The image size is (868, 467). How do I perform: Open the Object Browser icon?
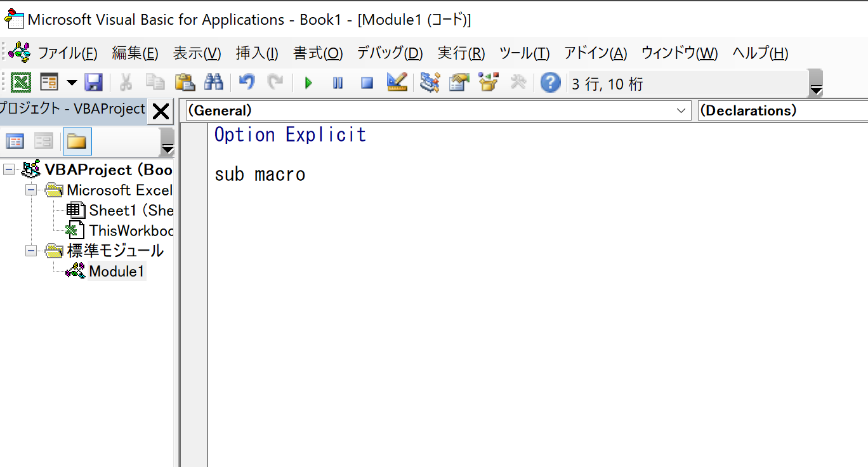489,82
